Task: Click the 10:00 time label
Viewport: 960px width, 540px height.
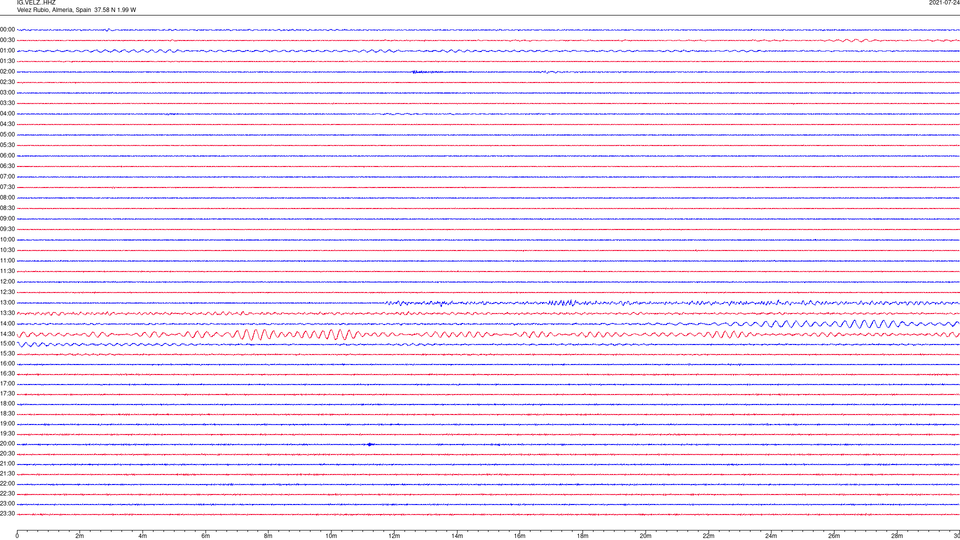Action: tap(7, 239)
